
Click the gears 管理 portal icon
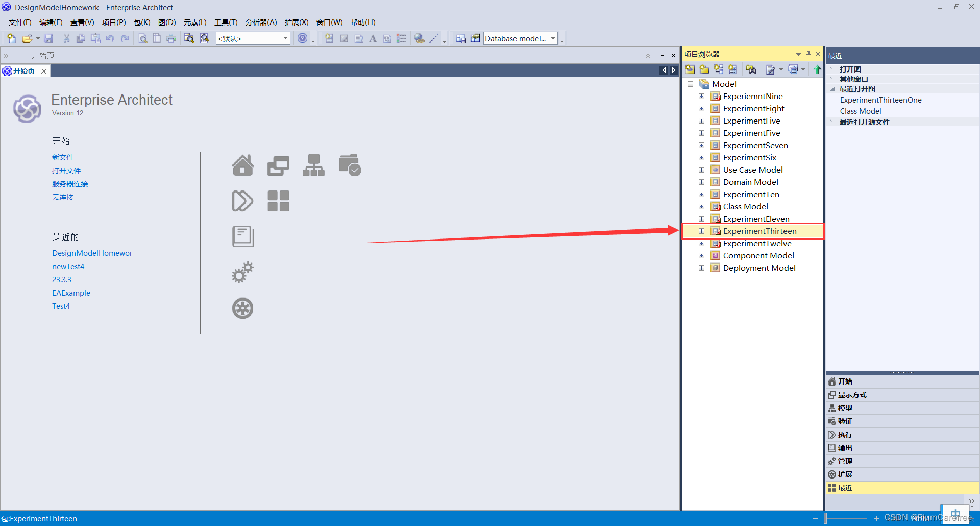tap(242, 272)
